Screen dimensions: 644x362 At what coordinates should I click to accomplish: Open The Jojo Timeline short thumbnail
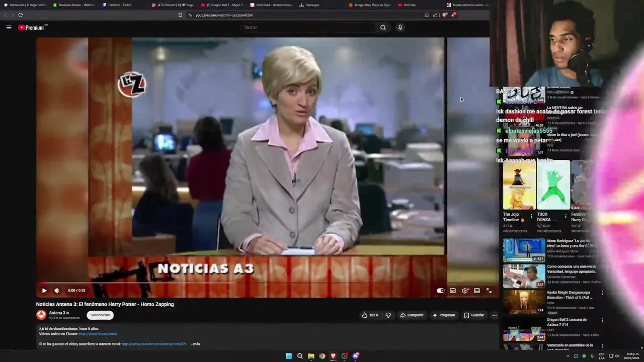point(519,185)
